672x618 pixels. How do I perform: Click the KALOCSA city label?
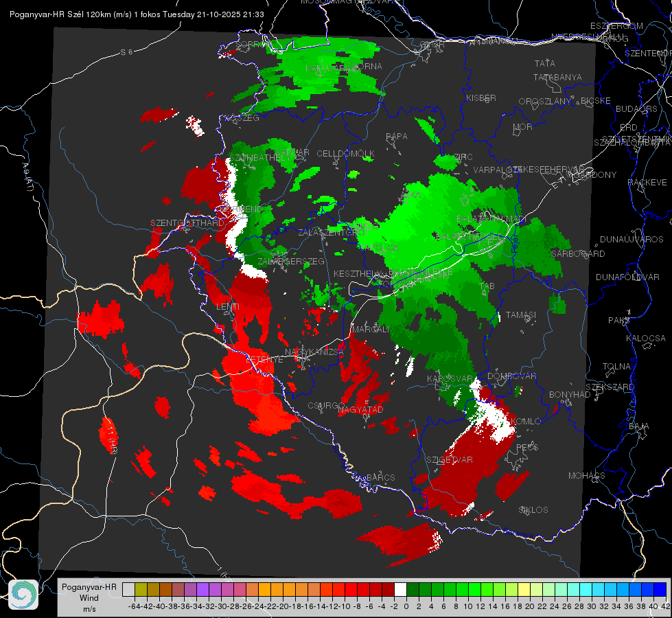click(x=646, y=339)
